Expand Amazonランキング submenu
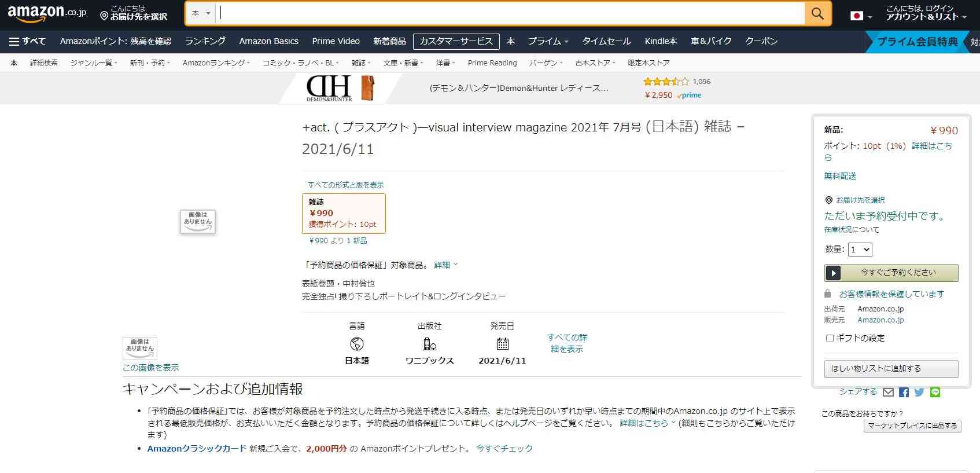 [216, 63]
